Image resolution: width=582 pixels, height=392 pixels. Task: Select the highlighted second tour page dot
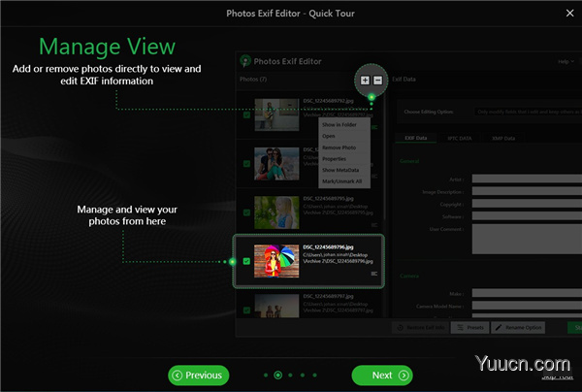click(x=277, y=376)
